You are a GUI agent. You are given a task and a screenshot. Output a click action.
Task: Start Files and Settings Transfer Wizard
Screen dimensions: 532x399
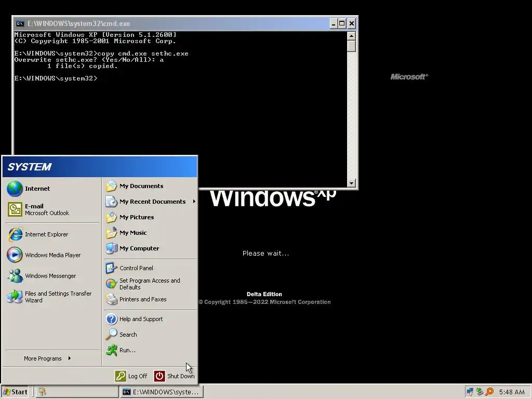click(x=52, y=297)
